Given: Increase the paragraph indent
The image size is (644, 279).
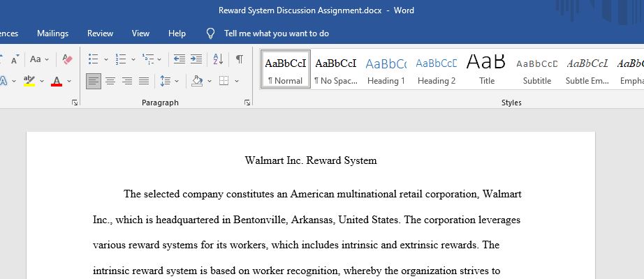Looking at the screenshot, I should tap(196, 59).
